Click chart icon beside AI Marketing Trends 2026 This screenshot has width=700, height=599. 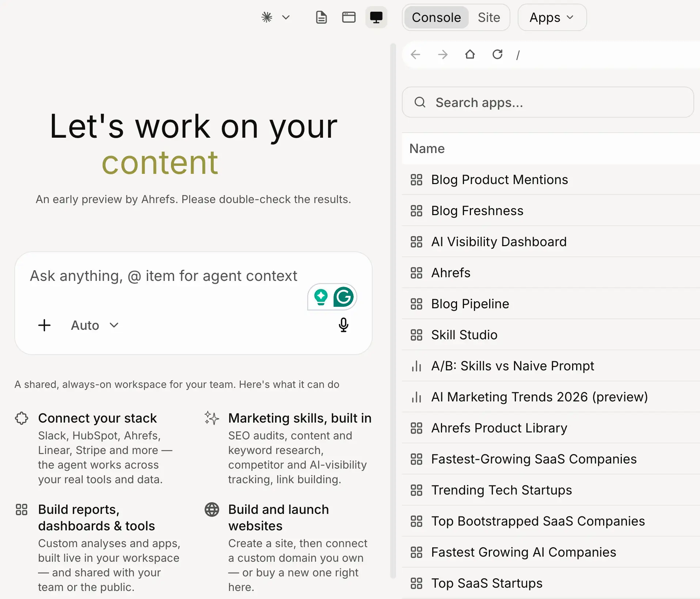(416, 397)
